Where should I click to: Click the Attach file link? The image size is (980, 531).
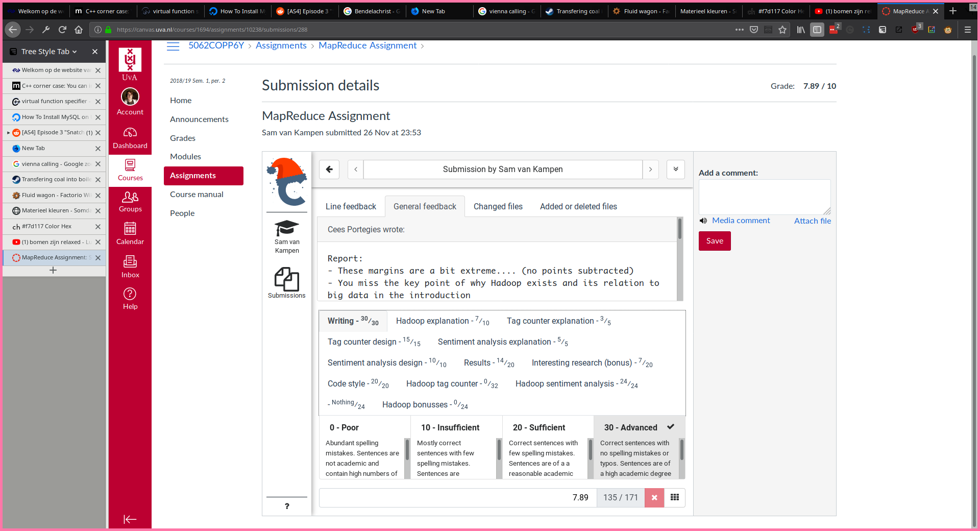[x=812, y=221]
